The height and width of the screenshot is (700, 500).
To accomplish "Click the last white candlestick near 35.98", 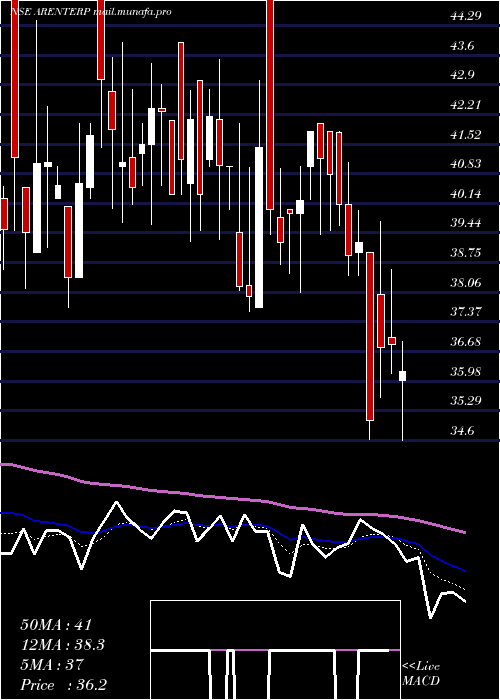I will point(402,376).
